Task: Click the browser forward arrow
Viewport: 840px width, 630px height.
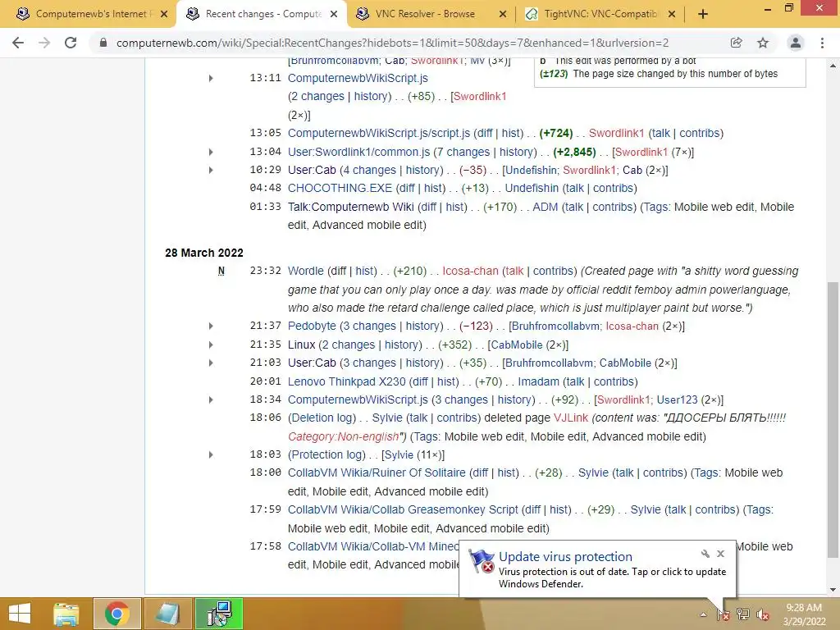Action: click(44, 43)
